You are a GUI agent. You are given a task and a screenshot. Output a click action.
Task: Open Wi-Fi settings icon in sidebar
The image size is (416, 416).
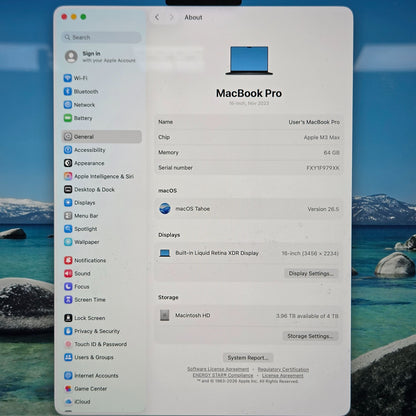(68, 78)
